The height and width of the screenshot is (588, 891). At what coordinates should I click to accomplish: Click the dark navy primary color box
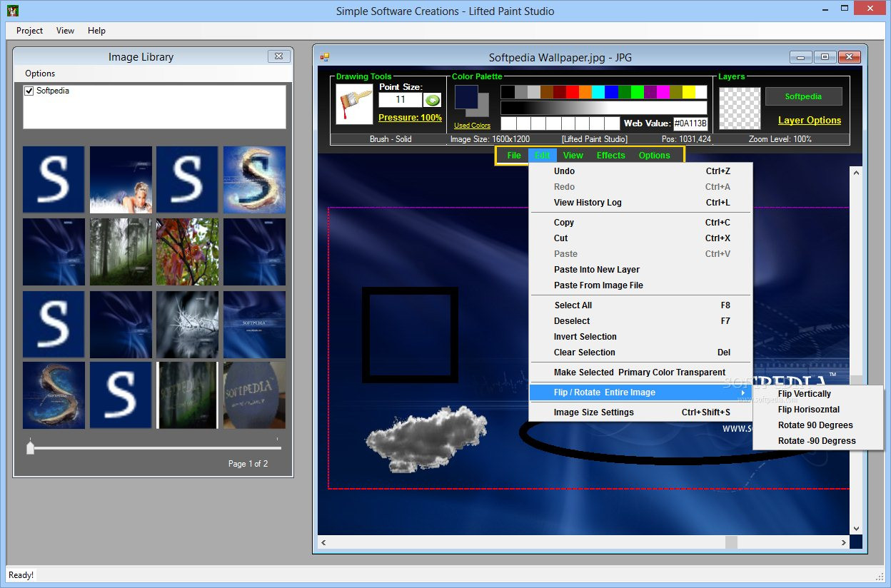(x=466, y=97)
